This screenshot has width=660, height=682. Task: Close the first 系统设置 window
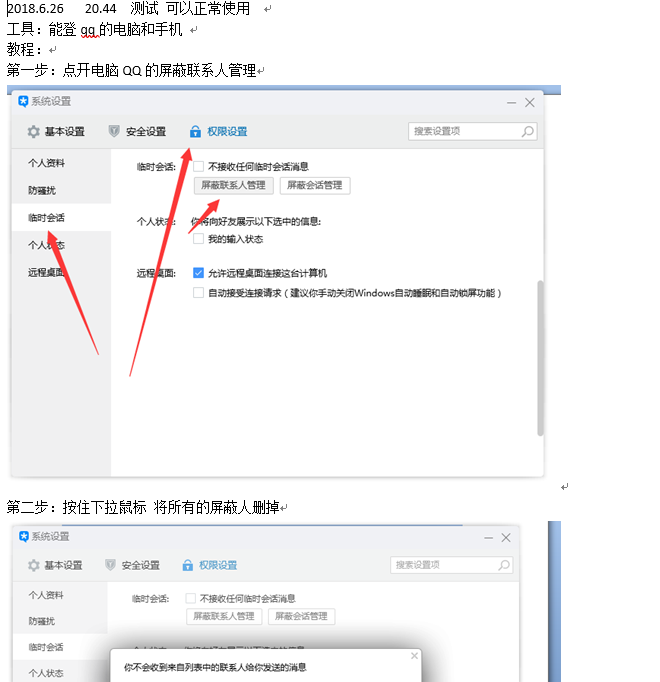click(x=529, y=103)
